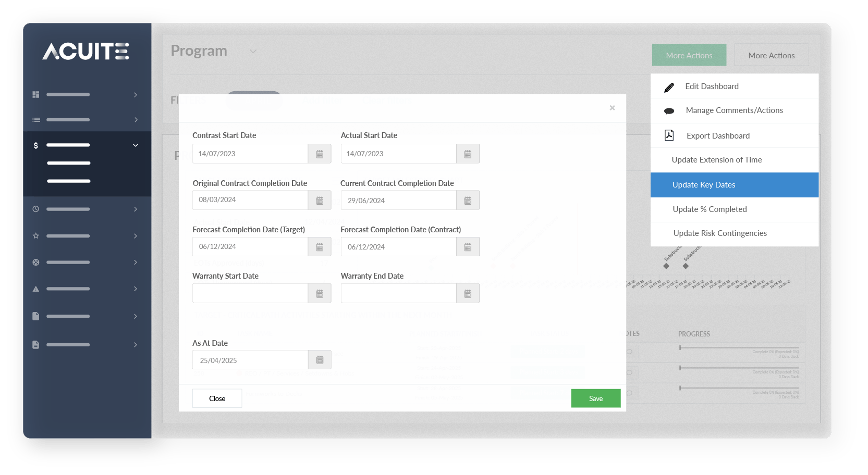Expand the globe sidebar section chevron
This screenshot has height=475, width=868.
[x=136, y=262]
